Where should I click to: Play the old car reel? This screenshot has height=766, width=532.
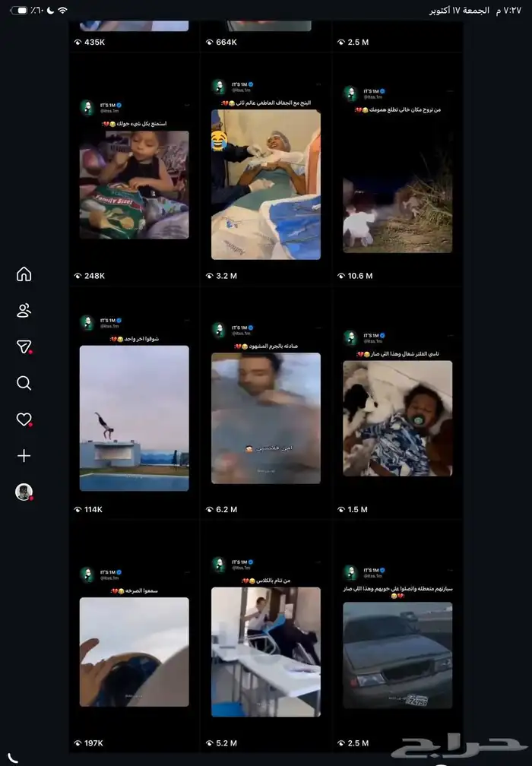click(397, 655)
